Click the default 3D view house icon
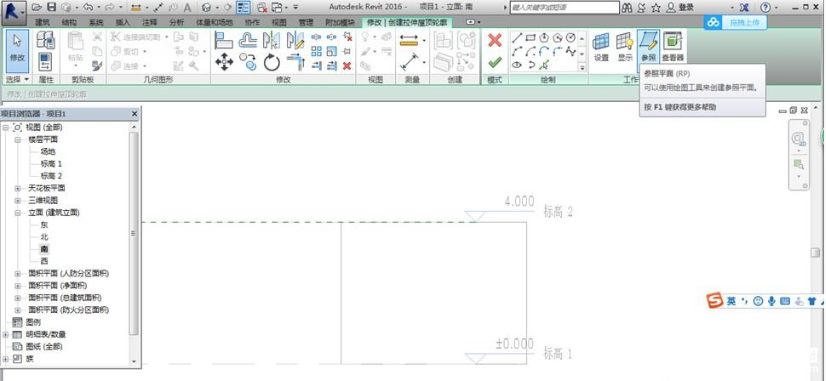This screenshot has height=381, width=826. [x=207, y=7]
